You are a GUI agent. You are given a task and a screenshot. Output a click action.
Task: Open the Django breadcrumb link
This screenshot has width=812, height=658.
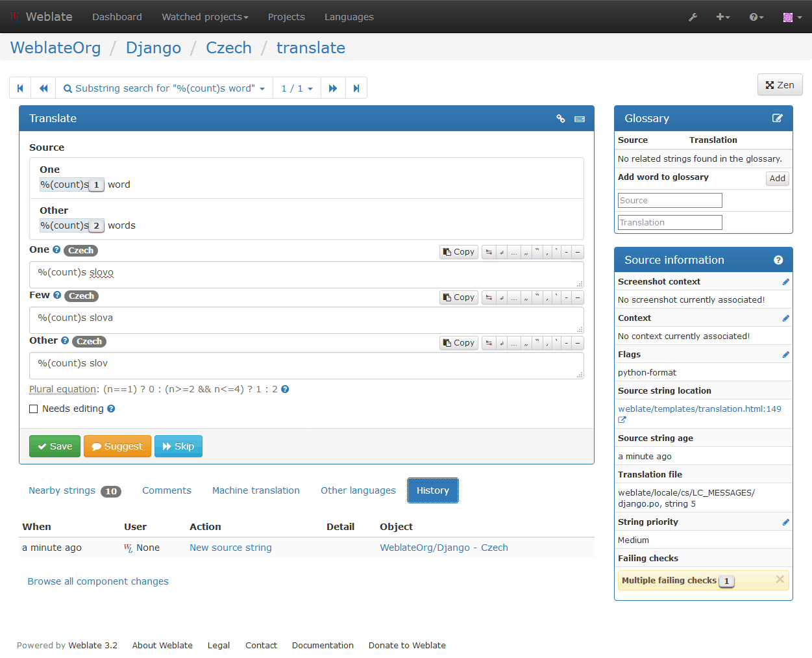click(x=153, y=48)
